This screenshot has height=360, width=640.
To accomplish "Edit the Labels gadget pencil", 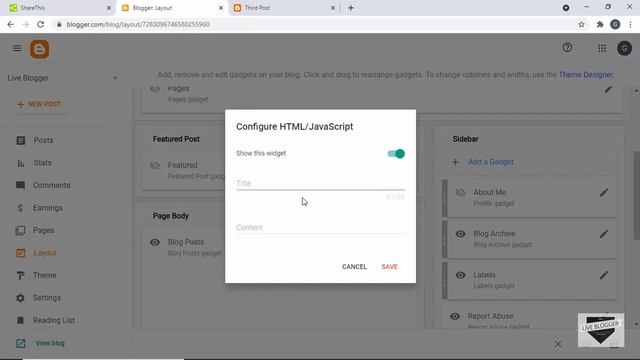I will [x=604, y=275].
